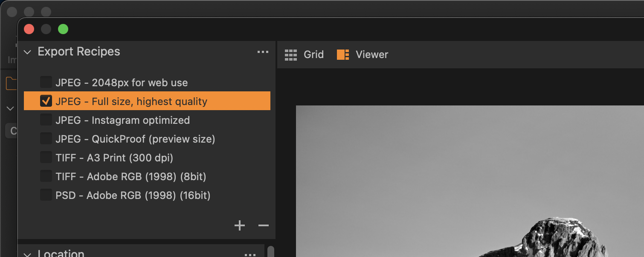Select JPEG QuickProof (preview size) recipe

[x=135, y=139]
